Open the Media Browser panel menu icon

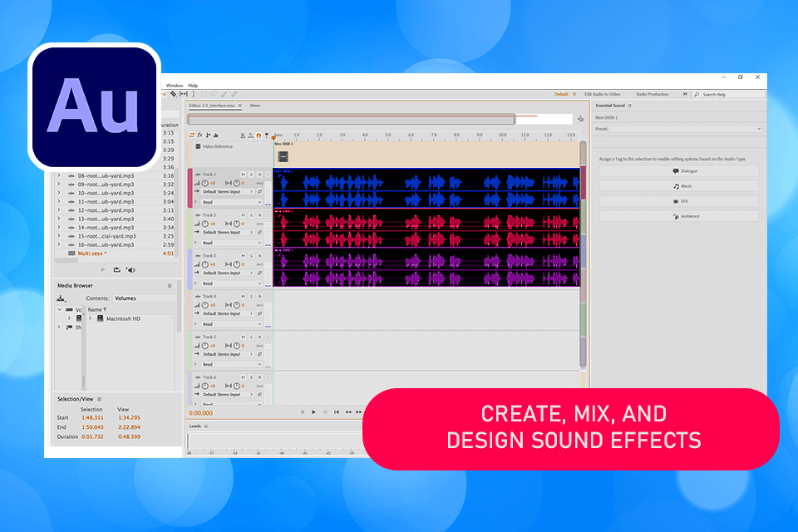point(170,286)
